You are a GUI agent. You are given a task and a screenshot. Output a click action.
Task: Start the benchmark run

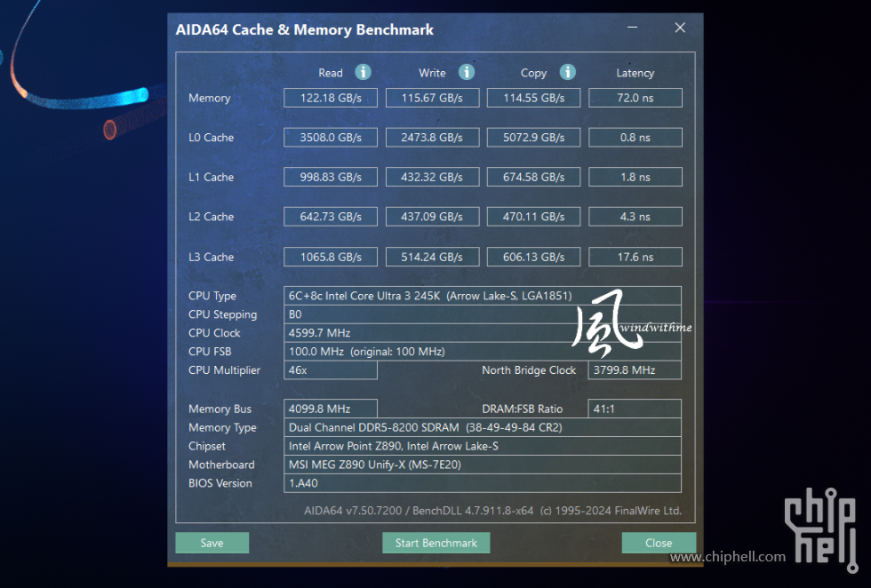[x=436, y=543]
